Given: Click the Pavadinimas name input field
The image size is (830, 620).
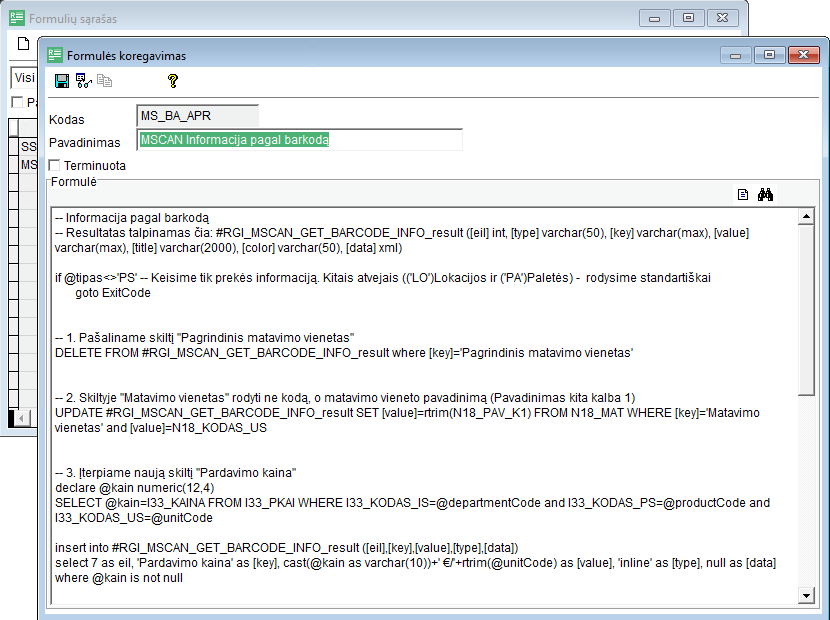Looking at the screenshot, I should 300,140.
